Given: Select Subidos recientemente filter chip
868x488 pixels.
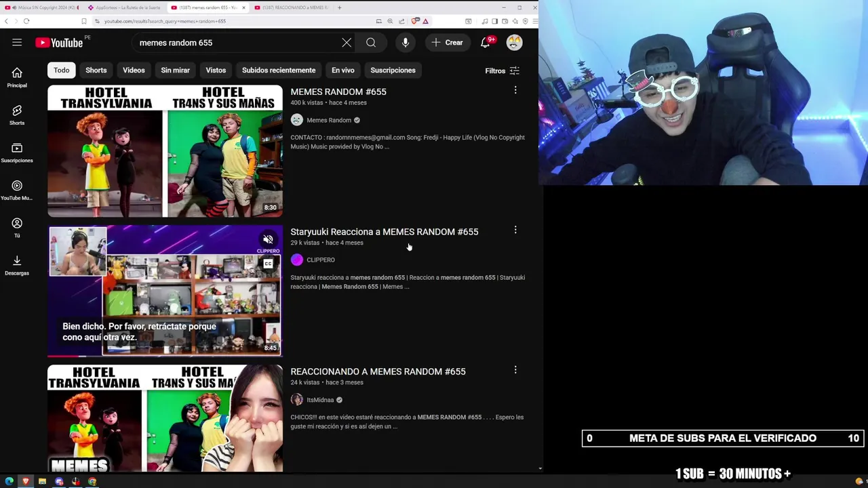Looking at the screenshot, I should [279, 70].
